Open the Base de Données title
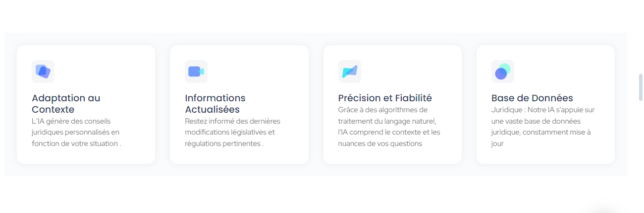Viewport: 644px width, 213px height. [532, 98]
